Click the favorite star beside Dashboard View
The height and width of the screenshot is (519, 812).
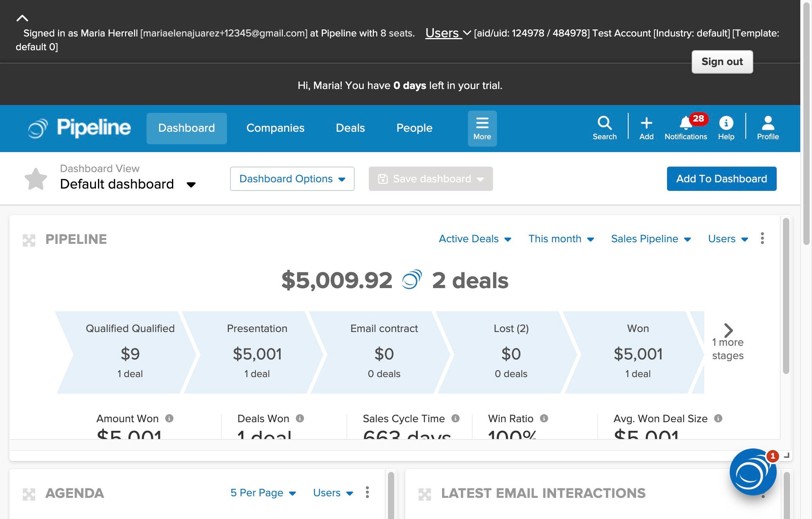(36, 179)
